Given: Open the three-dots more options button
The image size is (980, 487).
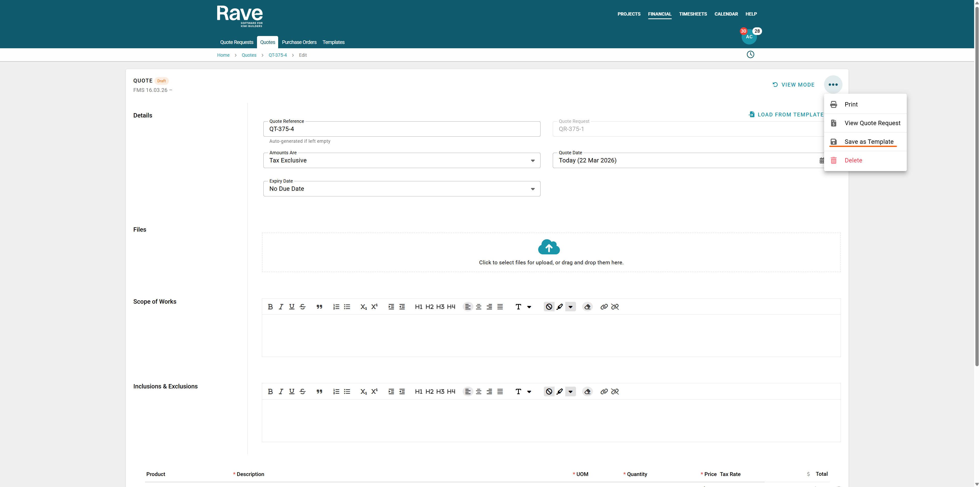Looking at the screenshot, I should click(x=833, y=85).
